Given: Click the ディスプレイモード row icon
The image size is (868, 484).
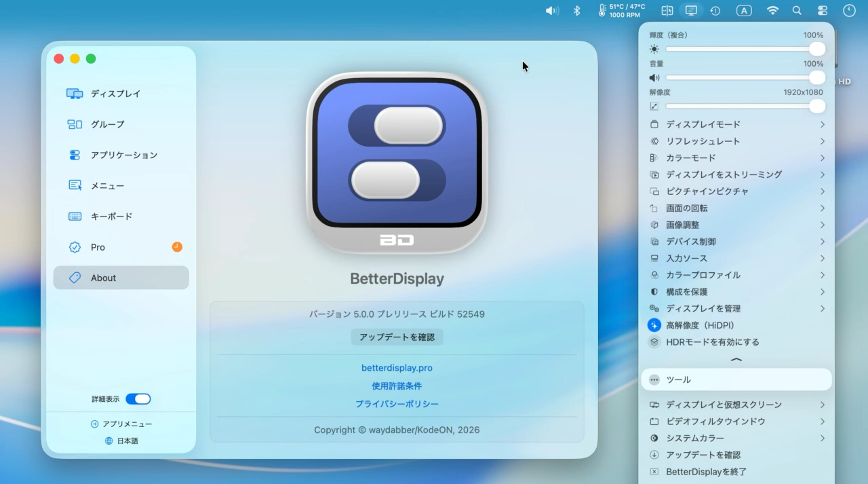Looking at the screenshot, I should point(654,124).
